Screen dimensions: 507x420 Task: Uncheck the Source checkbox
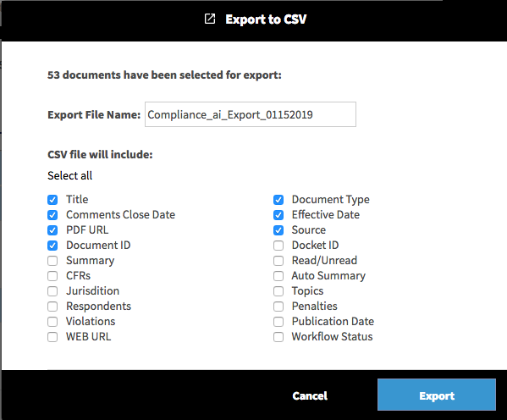pyautogui.click(x=278, y=230)
